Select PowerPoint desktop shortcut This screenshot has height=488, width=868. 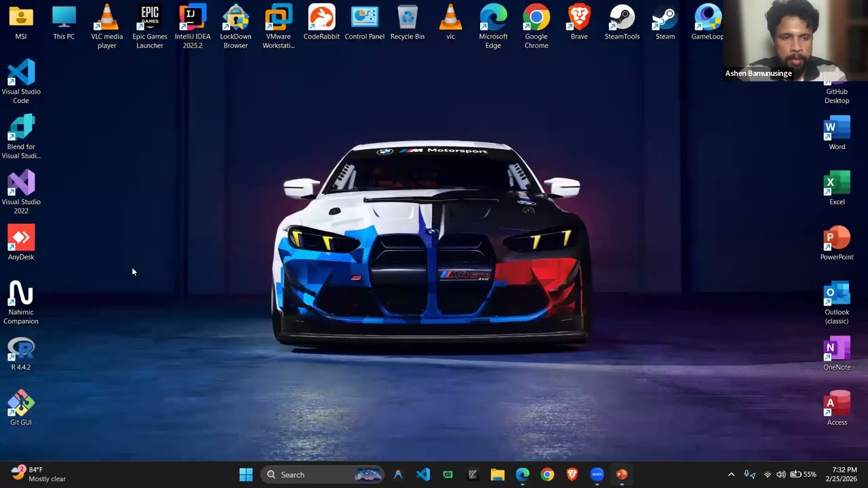837,243
